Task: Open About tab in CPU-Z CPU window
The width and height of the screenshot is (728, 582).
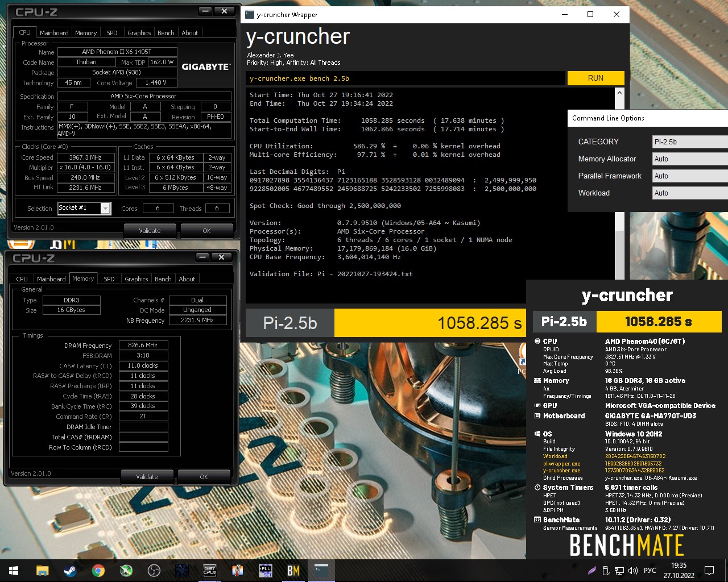Action: (x=190, y=33)
